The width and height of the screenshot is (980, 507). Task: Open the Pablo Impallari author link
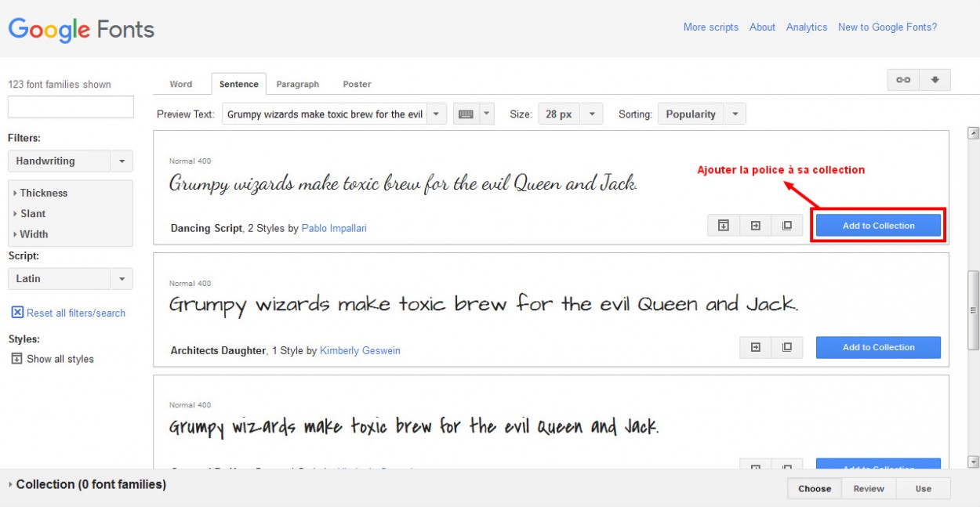pos(334,229)
